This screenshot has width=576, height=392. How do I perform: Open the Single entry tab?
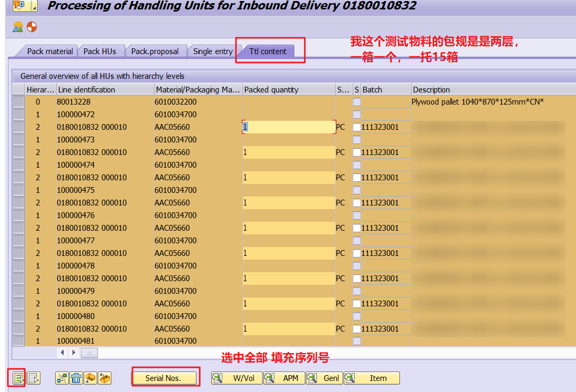point(213,51)
